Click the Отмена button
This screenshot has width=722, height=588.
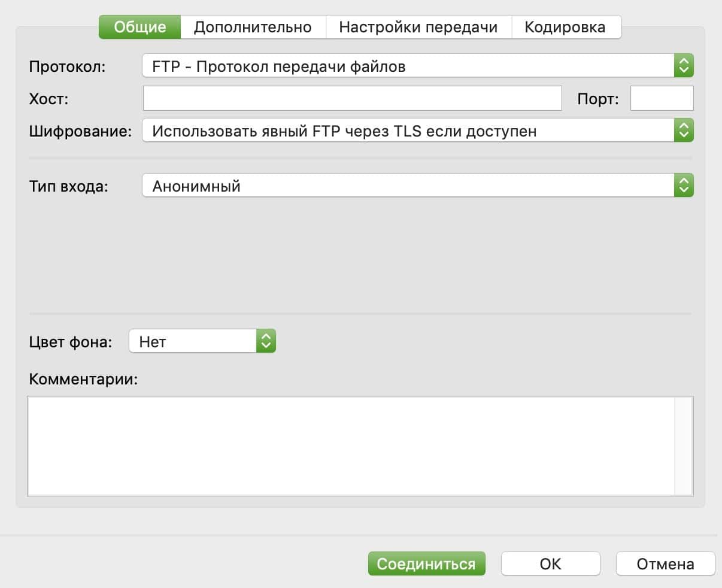pos(665,563)
